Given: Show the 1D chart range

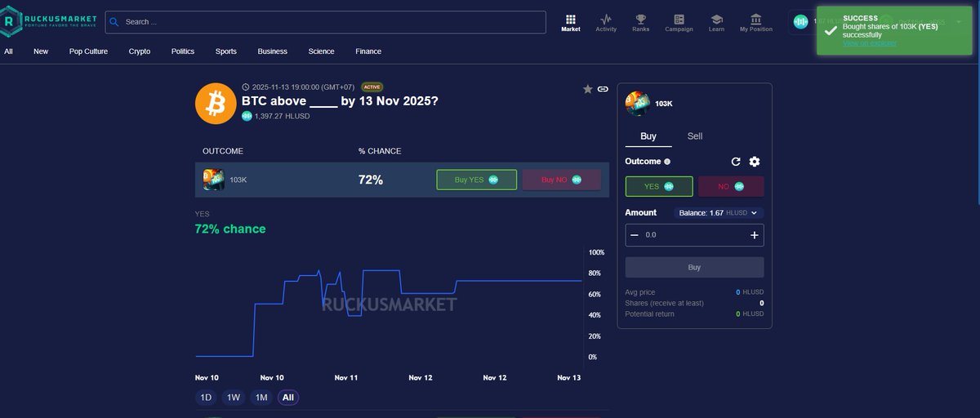Looking at the screenshot, I should coord(206,398).
